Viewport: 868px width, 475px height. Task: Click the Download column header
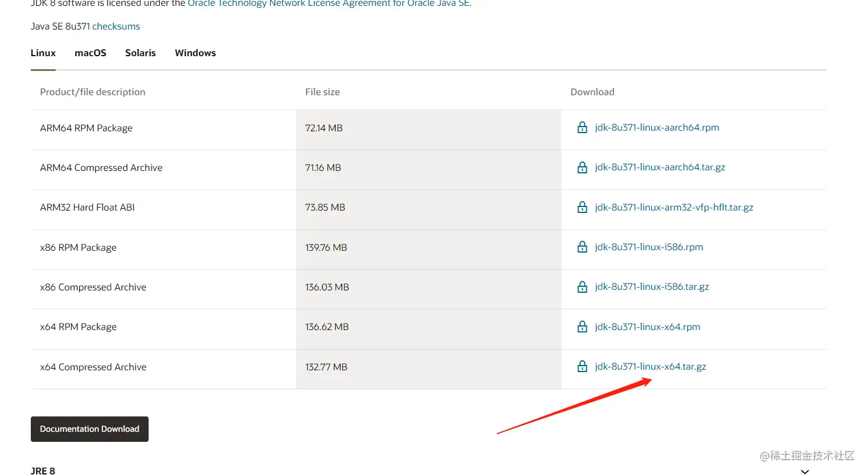point(592,92)
